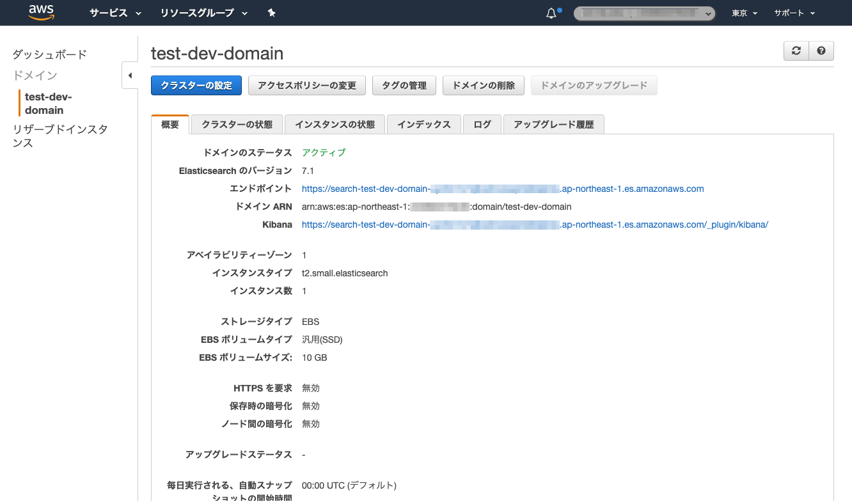Click the クラスターの設定 button
Viewport: 852px width, 504px height.
(196, 85)
